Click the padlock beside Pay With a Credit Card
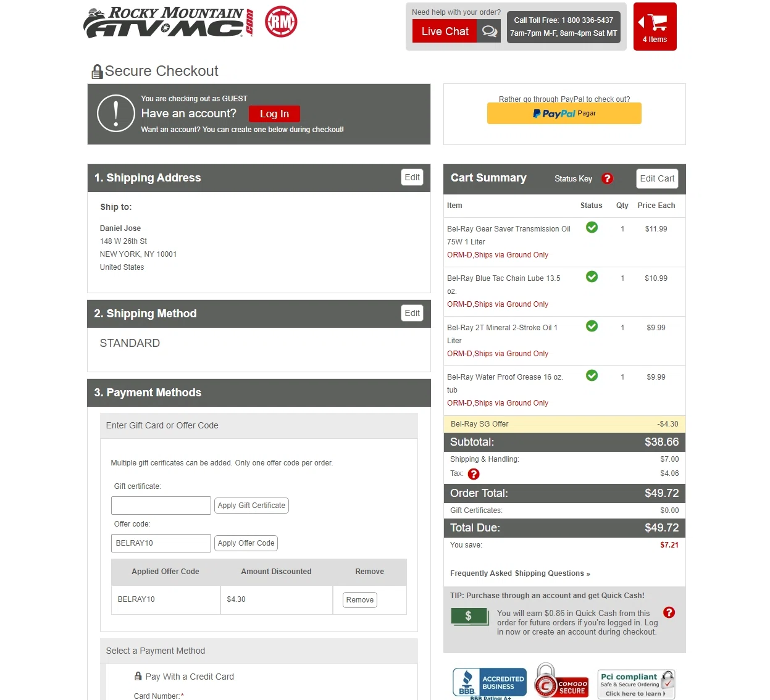The image size is (770, 700). click(138, 676)
